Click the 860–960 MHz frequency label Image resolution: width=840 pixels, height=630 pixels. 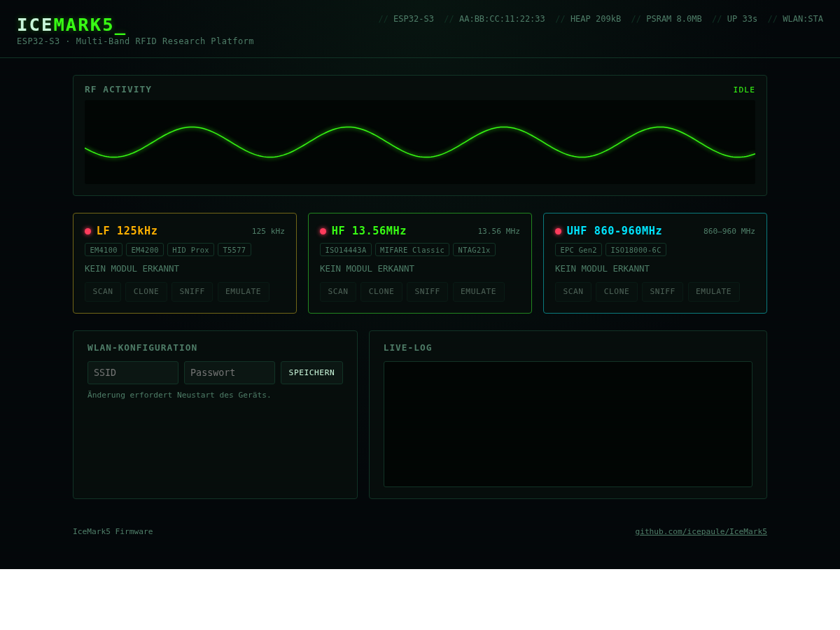pyautogui.click(x=729, y=231)
